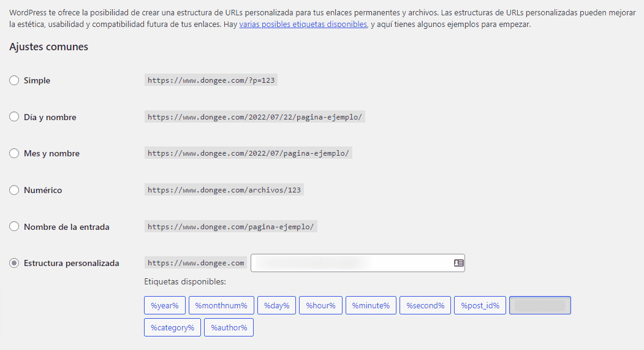This screenshot has height=350, width=644.
Task: Click the contact card icon in input field
Action: tap(459, 263)
